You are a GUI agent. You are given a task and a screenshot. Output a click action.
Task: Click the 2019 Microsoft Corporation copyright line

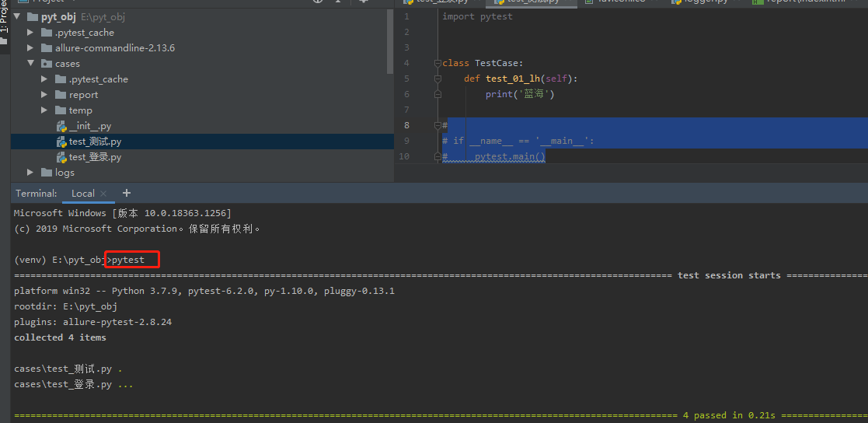pyautogui.click(x=137, y=229)
